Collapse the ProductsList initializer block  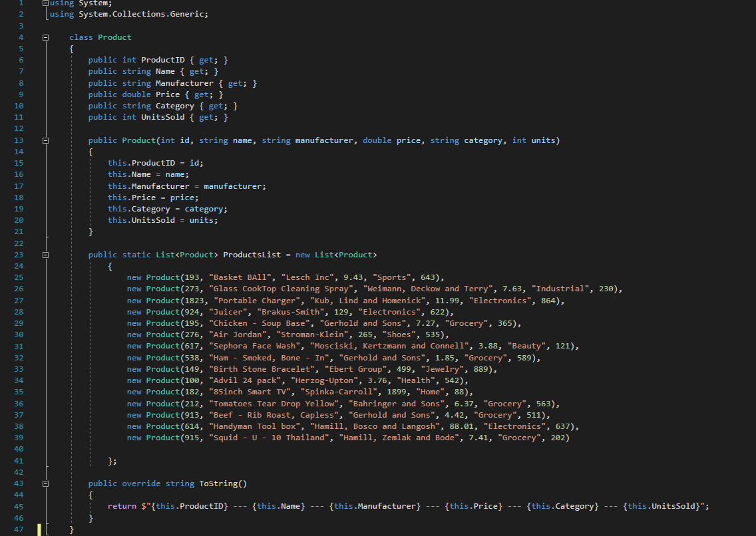click(45, 254)
